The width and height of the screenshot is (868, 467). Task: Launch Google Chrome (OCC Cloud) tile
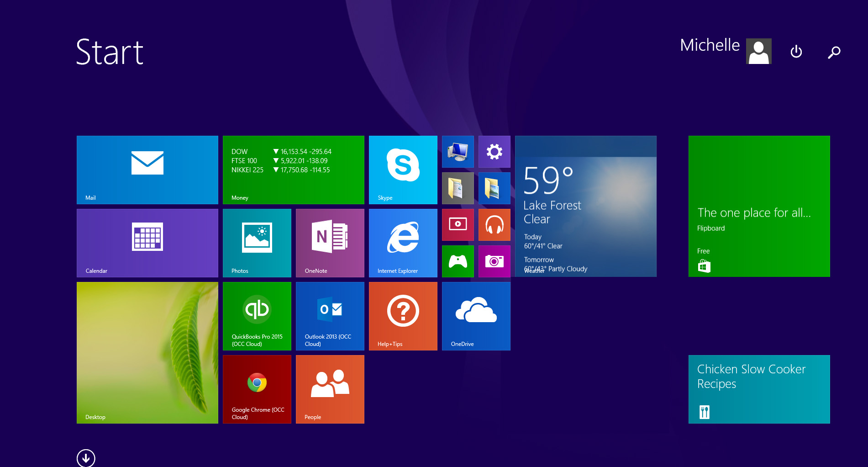click(x=257, y=389)
